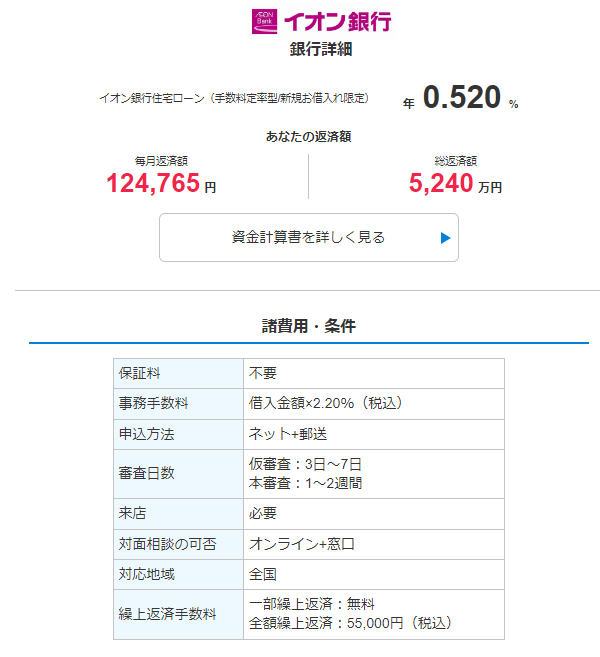Click the 保証料 row label
The width and height of the screenshot is (600, 657).
(x=140, y=373)
